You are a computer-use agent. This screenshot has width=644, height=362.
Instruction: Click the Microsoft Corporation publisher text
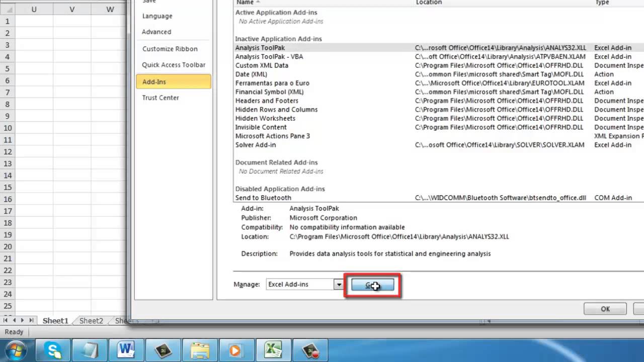tap(323, 218)
